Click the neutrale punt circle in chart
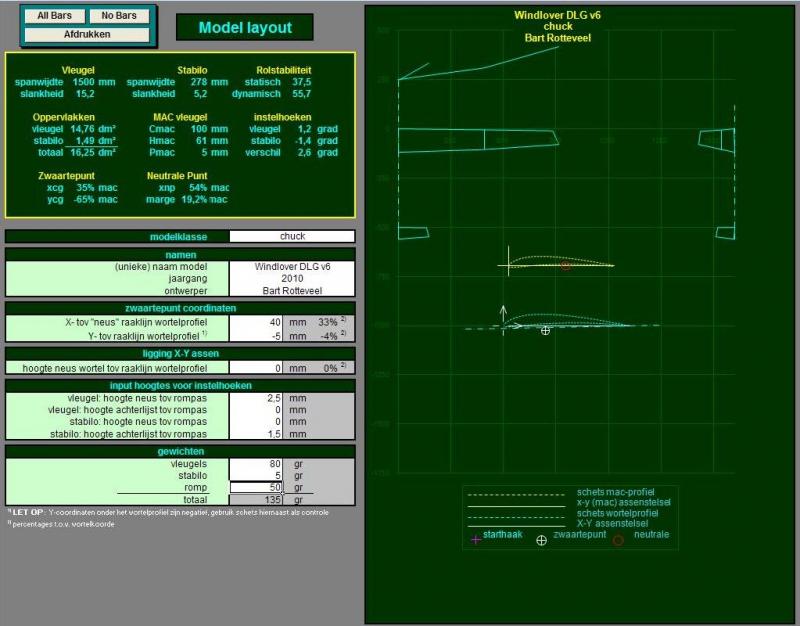Image resolution: width=800 pixels, height=626 pixels. (x=565, y=266)
